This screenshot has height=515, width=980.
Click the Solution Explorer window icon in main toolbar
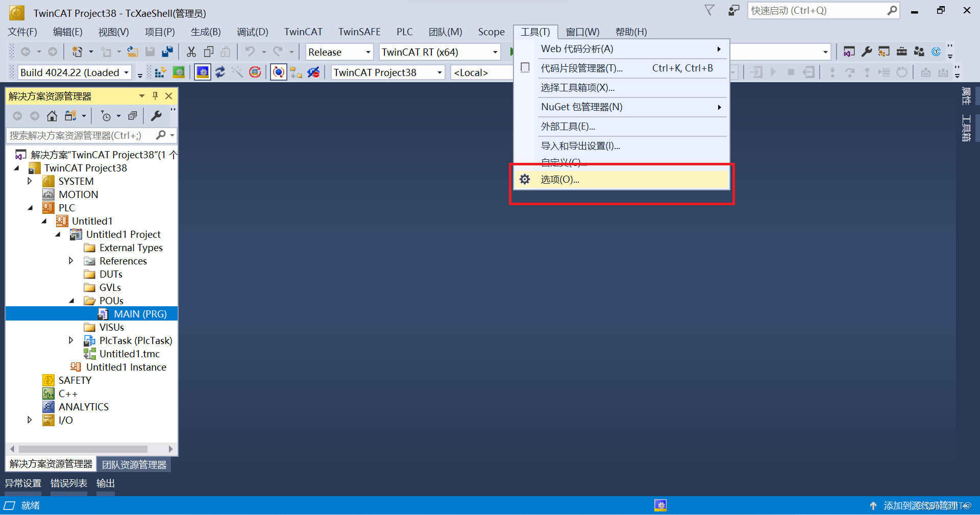pos(849,52)
